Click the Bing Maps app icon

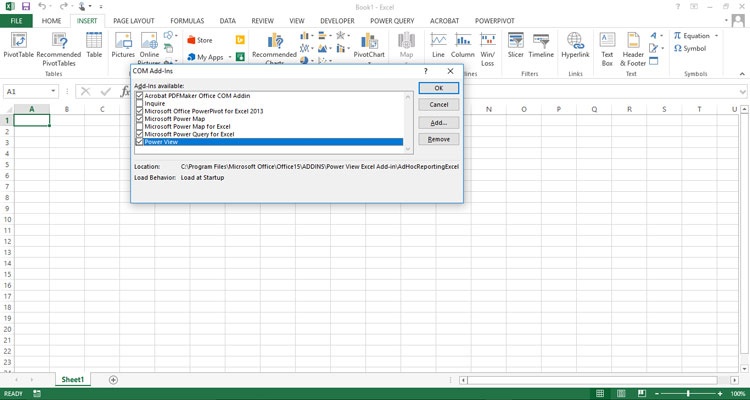pos(240,40)
